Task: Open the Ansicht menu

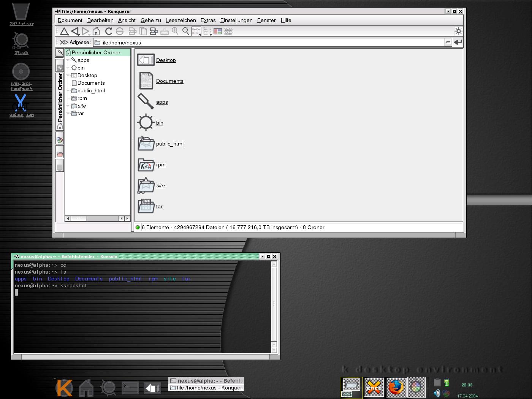Action: (x=127, y=20)
